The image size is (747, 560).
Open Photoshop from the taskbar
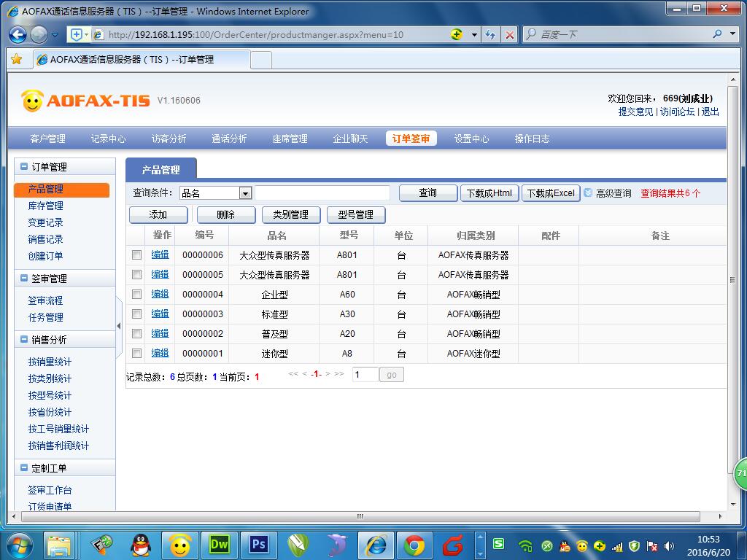(259, 545)
